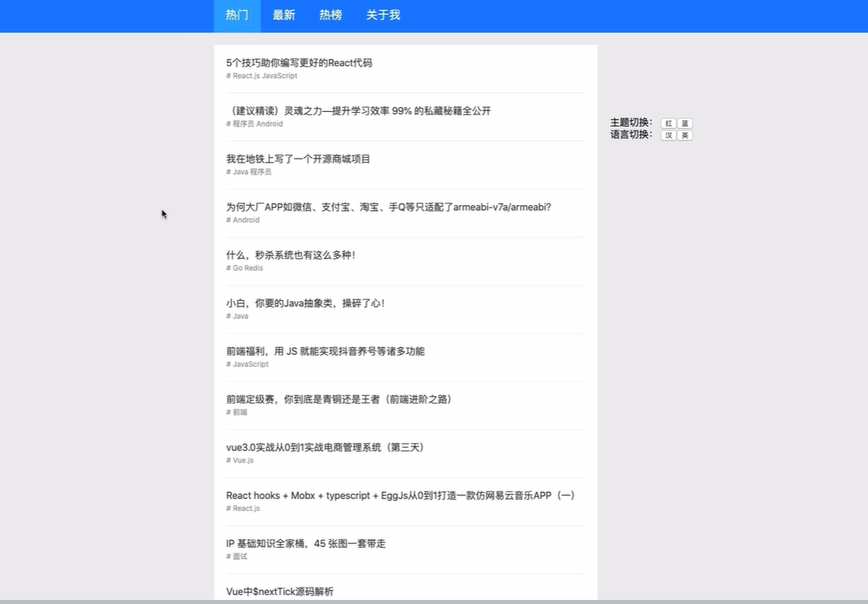
Task: Set language to Chinese via 汉 button
Action: point(669,136)
